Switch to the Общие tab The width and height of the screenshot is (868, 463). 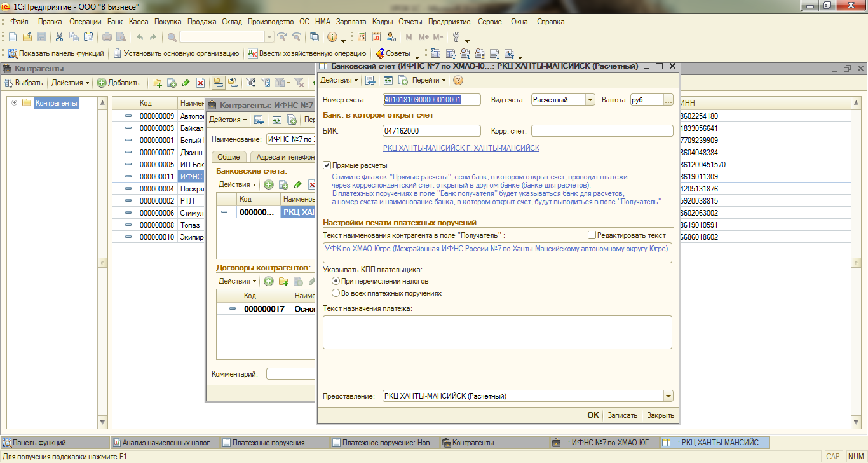[x=229, y=157]
